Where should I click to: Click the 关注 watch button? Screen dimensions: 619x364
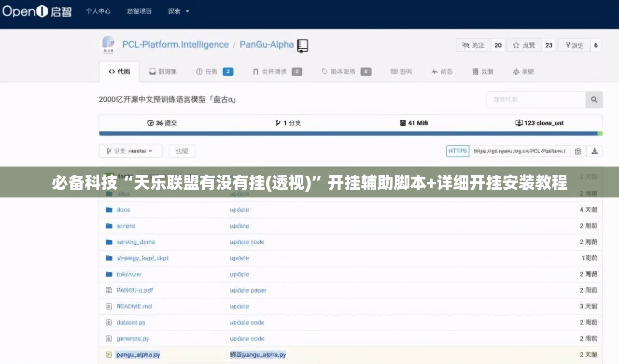click(473, 45)
